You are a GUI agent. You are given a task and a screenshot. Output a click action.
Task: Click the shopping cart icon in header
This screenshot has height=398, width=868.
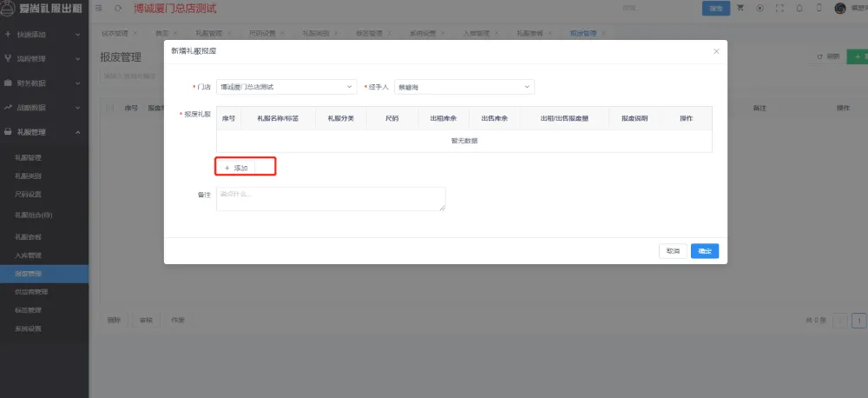740,8
